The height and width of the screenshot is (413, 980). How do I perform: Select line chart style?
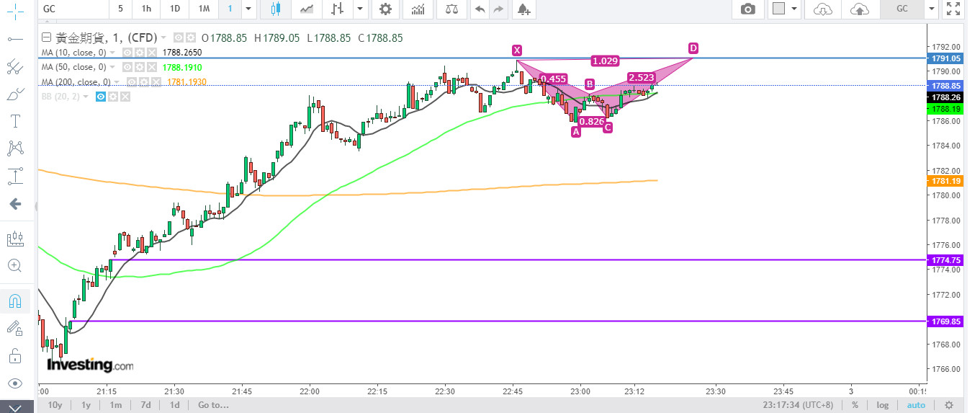(307, 9)
